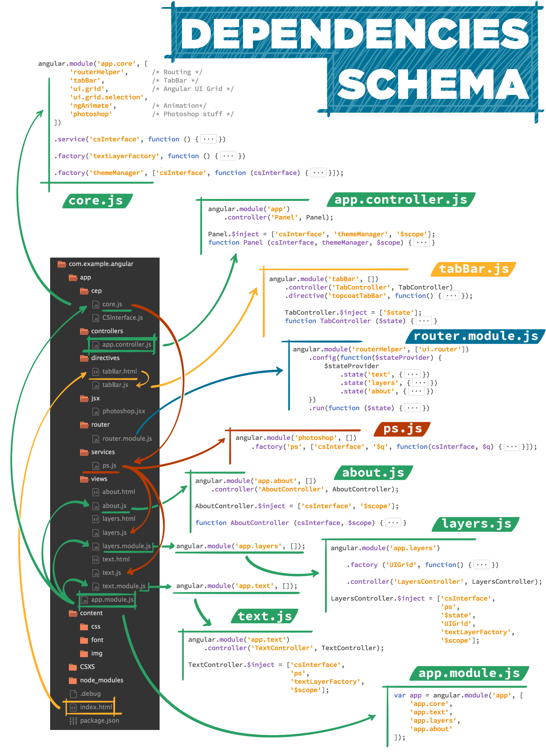Click the controllers folder icon
Screen dimensions: 546x756
coord(84,331)
